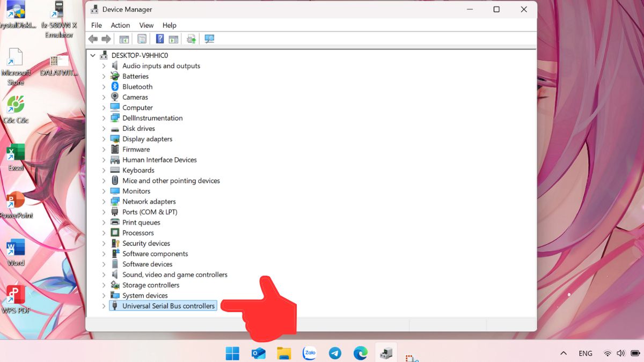Screen dimensions: 644x362
Task: Open Outlook from the taskbar
Action: 258,353
